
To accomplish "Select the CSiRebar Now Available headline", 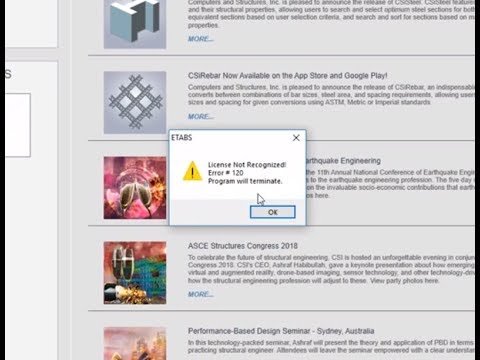I will 288,76.
